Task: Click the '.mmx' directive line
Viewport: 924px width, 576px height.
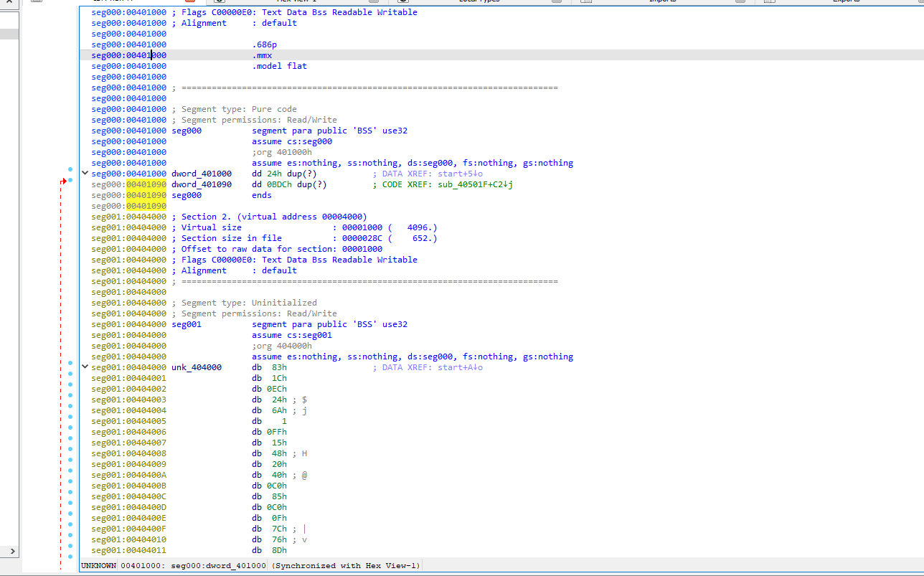Action: (262, 55)
